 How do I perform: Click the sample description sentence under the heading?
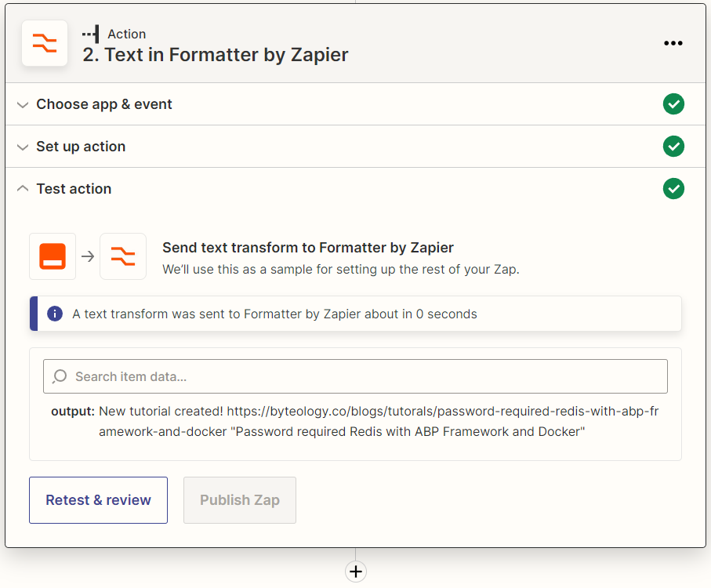[x=341, y=269]
